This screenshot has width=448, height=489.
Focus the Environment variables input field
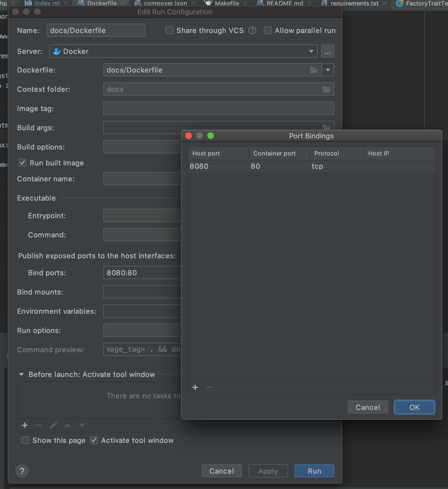[142, 311]
